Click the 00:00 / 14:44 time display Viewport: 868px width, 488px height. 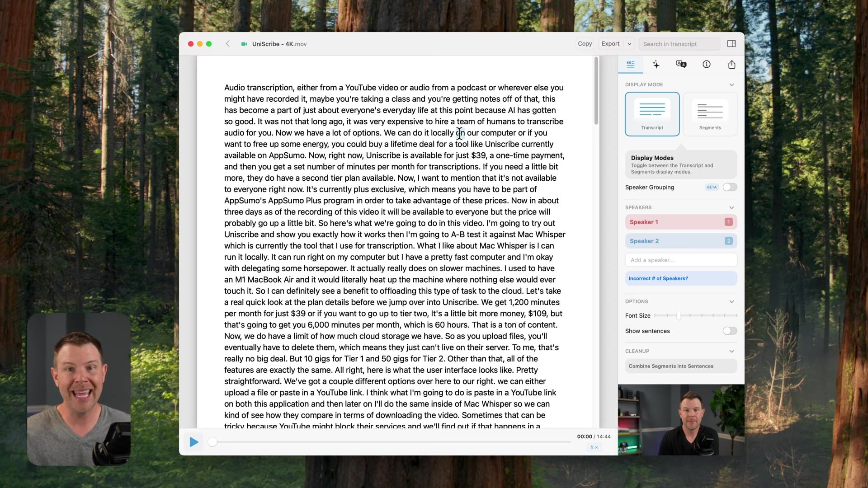point(594,436)
